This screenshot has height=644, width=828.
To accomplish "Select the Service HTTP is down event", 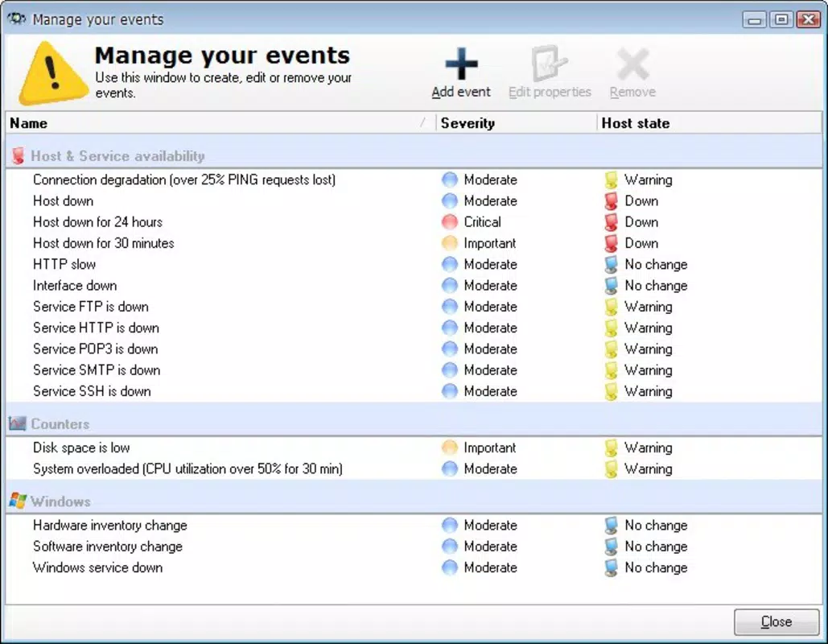I will 414,328.
